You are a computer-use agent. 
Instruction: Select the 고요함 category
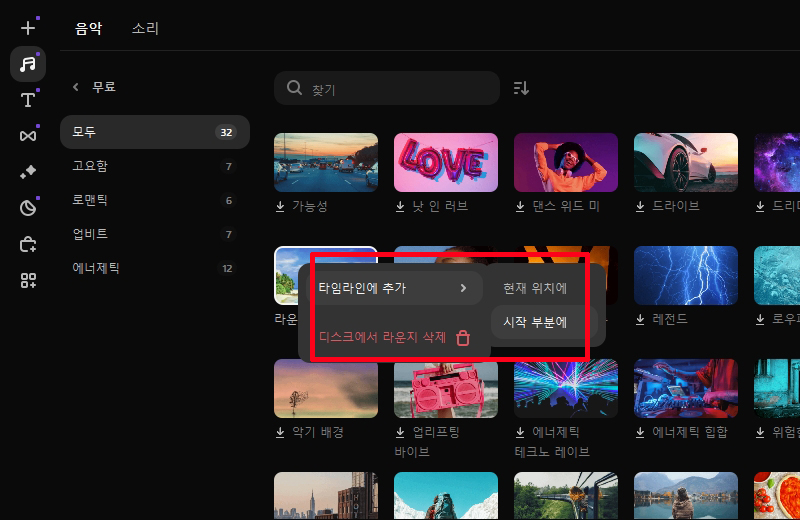tap(155, 166)
